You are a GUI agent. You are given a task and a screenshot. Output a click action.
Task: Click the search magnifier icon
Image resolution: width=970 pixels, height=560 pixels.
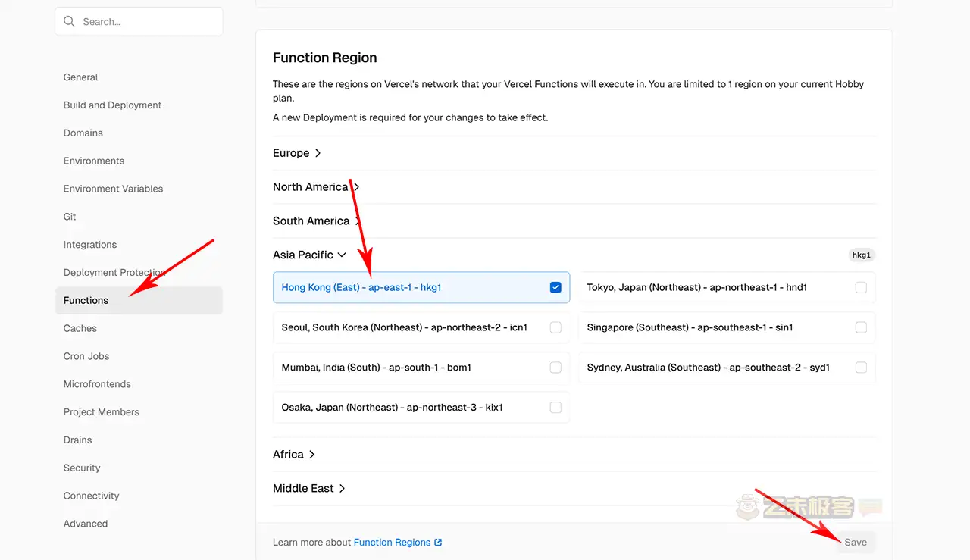[x=70, y=22]
